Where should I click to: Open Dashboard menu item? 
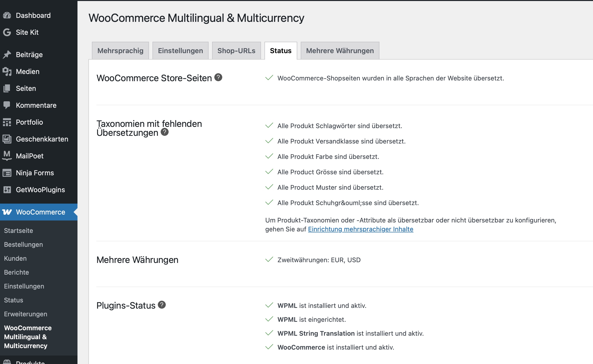pos(39,15)
